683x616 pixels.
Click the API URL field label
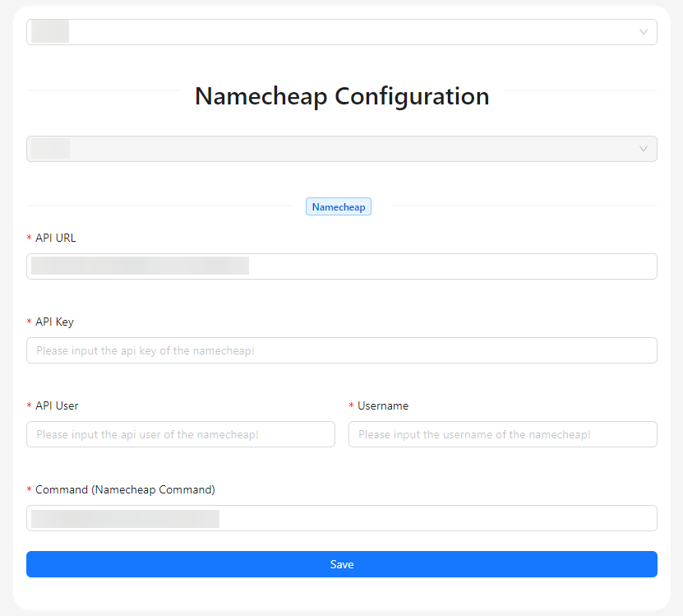click(55, 238)
